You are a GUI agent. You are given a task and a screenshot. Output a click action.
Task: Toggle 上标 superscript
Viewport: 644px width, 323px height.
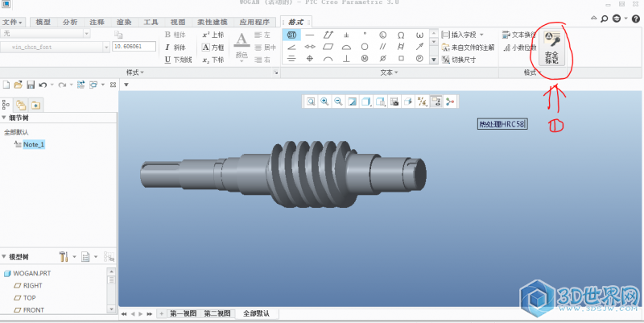point(213,35)
